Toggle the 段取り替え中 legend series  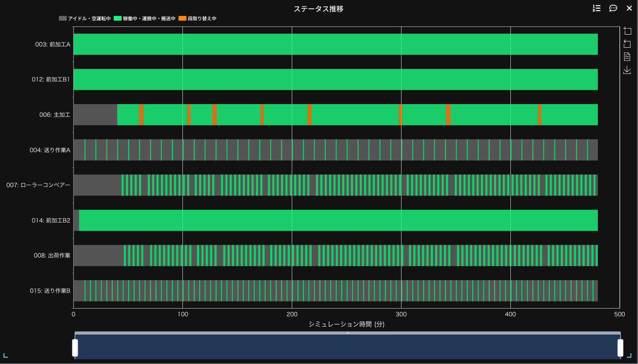click(x=198, y=19)
